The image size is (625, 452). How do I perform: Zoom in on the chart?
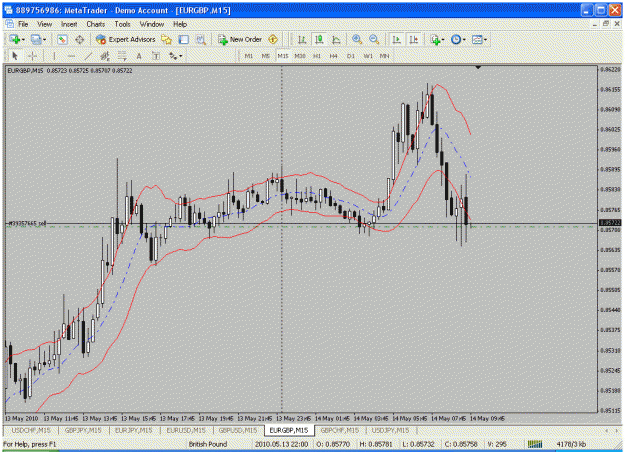pos(357,39)
